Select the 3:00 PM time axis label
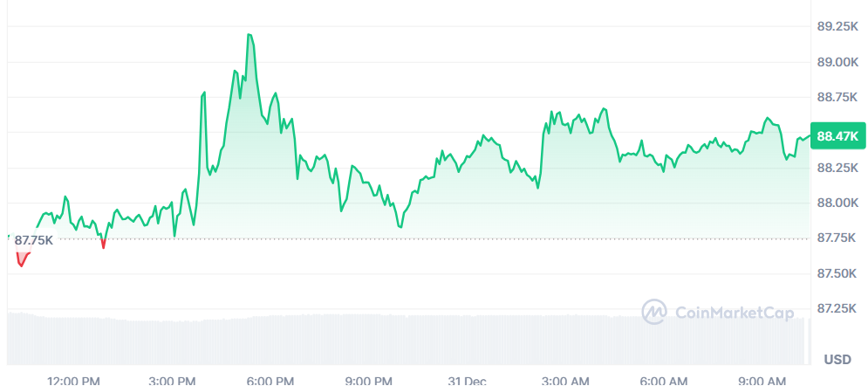Viewport: 868px width, 386px height. (173, 381)
